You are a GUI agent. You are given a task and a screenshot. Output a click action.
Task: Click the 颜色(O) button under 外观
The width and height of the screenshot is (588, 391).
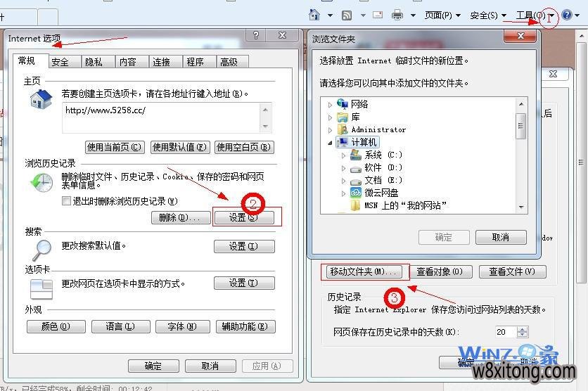(56, 327)
